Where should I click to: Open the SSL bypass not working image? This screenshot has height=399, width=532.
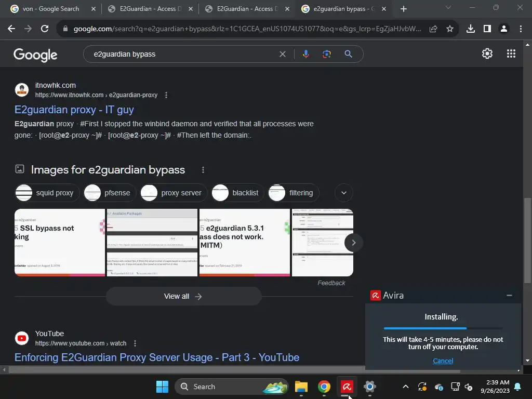pyautogui.click(x=60, y=243)
